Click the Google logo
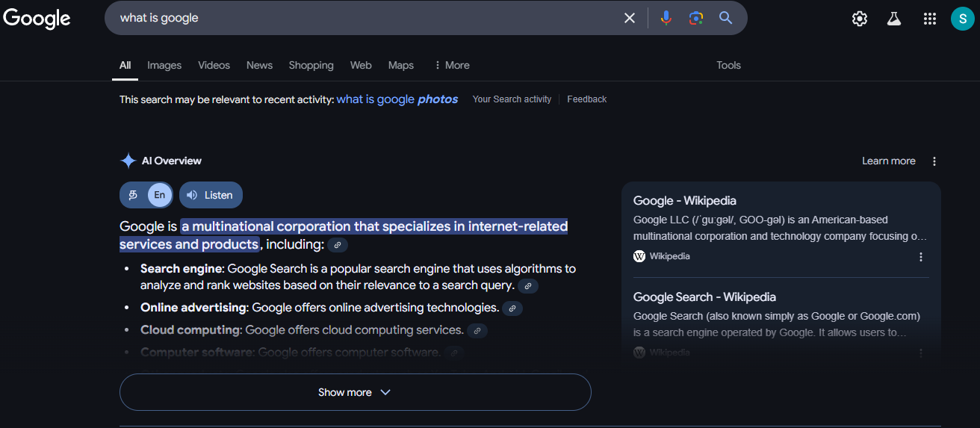980x428 pixels. click(x=37, y=19)
